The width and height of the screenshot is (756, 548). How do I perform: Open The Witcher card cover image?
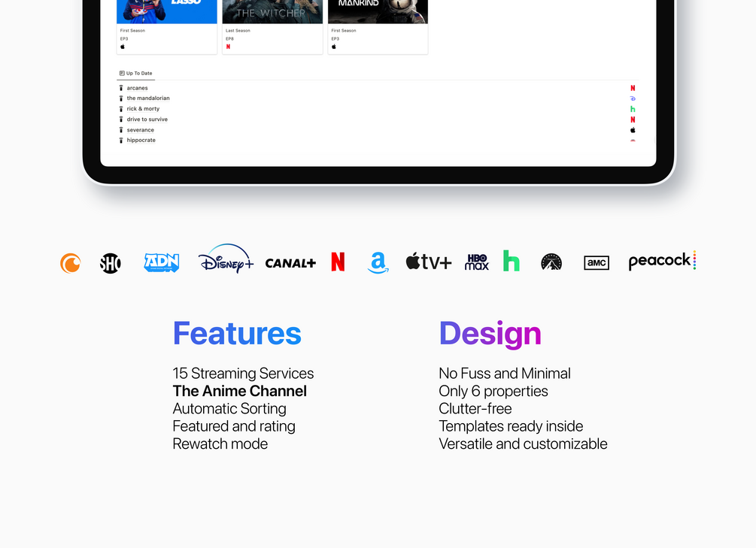tap(272, 11)
